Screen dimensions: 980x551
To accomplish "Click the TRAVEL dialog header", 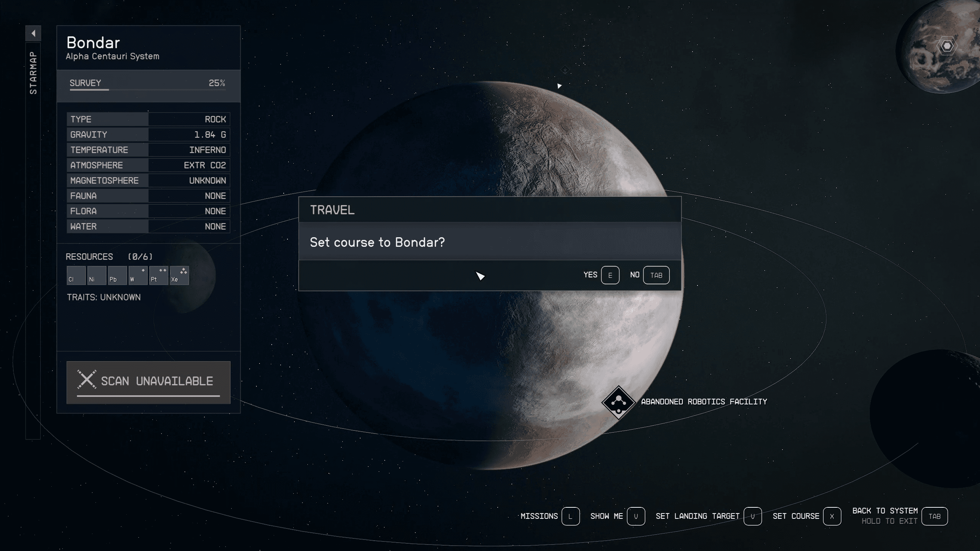I will pyautogui.click(x=490, y=210).
